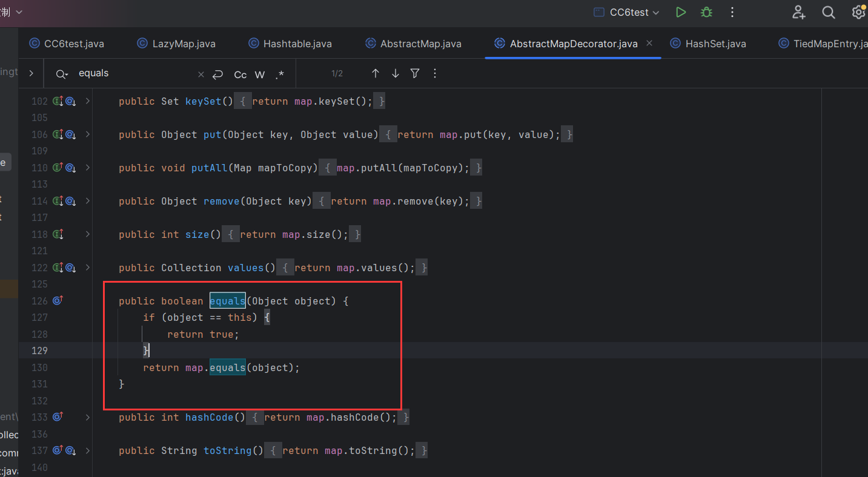Click overridden-method gutter icon on line 102
This screenshot has width=868, height=477.
[x=71, y=101]
